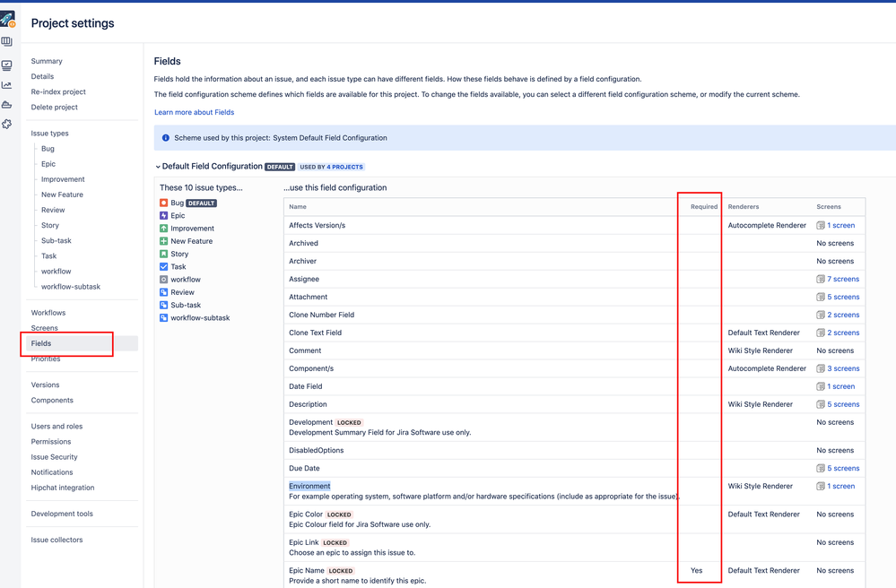Click the monitor icon in left rail
This screenshot has height=588, width=896.
click(x=7, y=65)
